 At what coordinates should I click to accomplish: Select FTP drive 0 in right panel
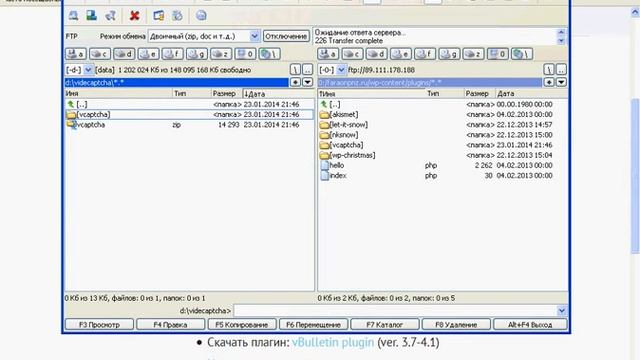coord(497,54)
